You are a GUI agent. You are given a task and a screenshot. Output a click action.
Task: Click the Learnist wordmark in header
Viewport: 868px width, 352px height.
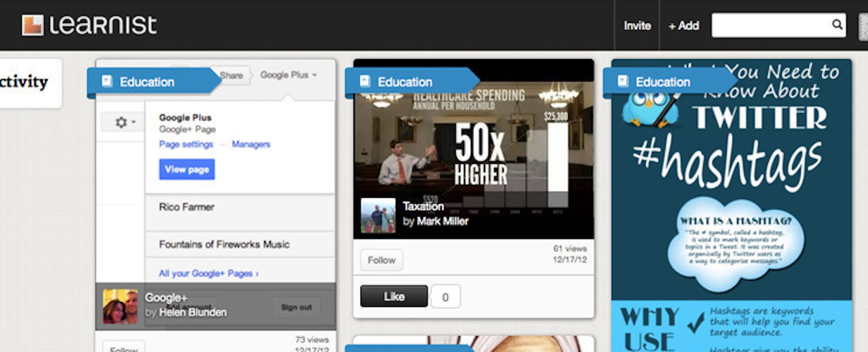pos(103,25)
